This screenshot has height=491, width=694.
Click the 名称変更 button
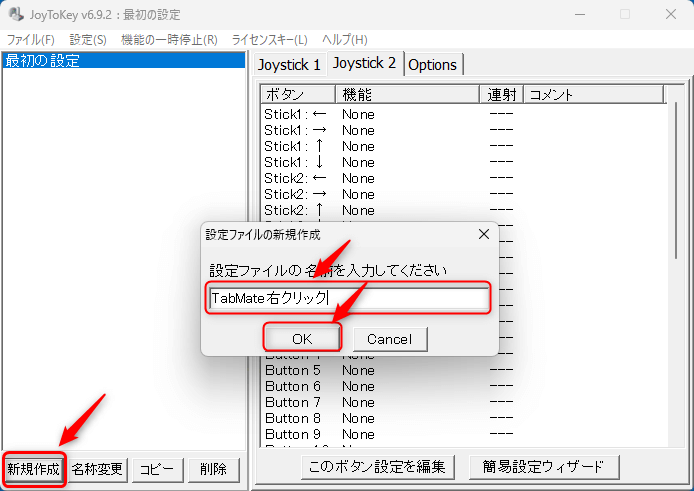coord(98,468)
